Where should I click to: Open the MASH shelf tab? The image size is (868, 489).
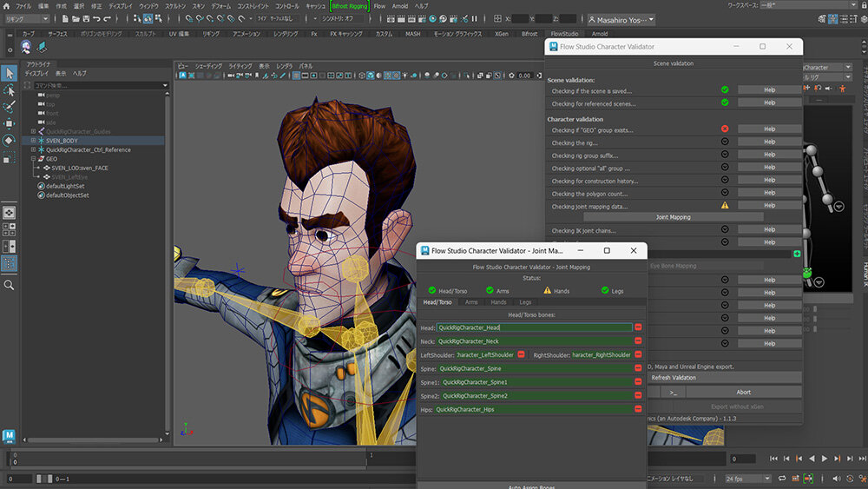pyautogui.click(x=413, y=34)
